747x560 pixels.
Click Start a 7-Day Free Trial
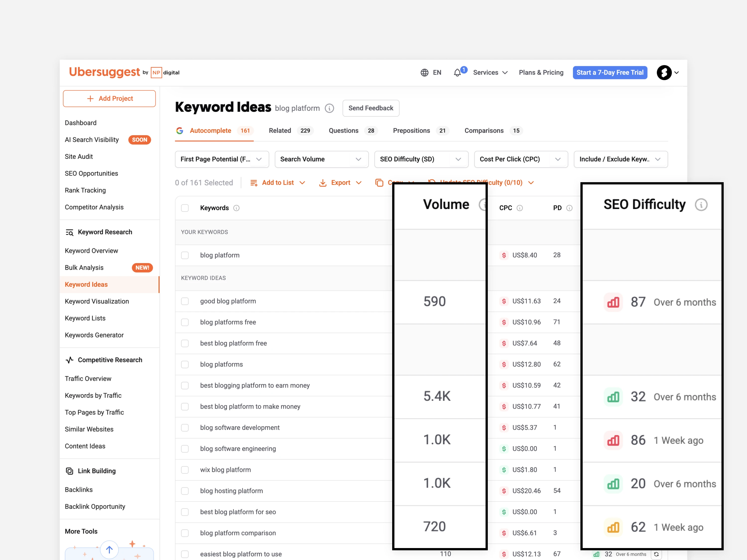pos(610,73)
